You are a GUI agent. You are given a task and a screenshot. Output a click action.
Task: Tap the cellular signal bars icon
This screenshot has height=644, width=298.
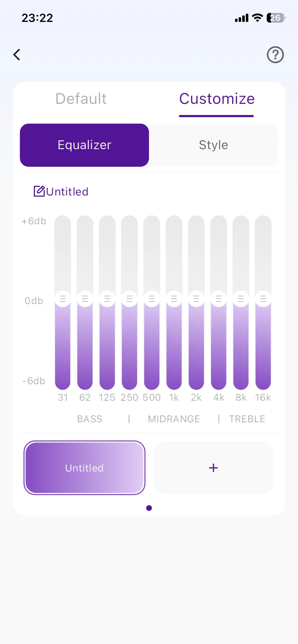241,18
